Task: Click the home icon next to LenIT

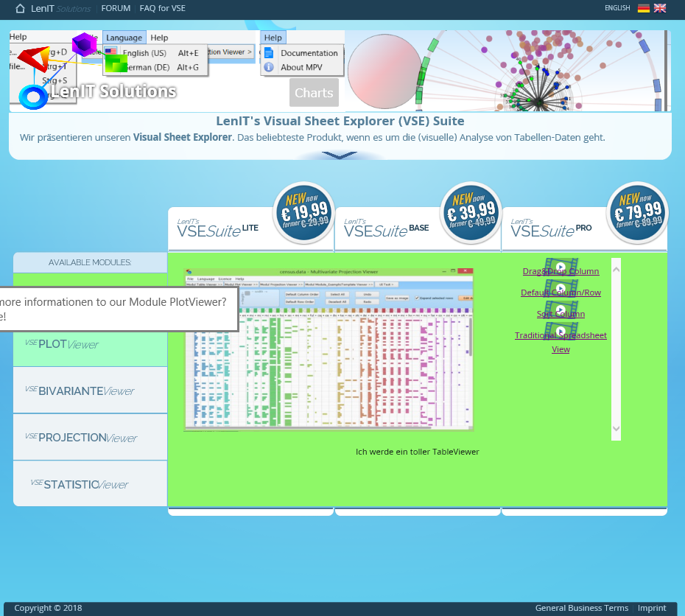Action: [21, 8]
